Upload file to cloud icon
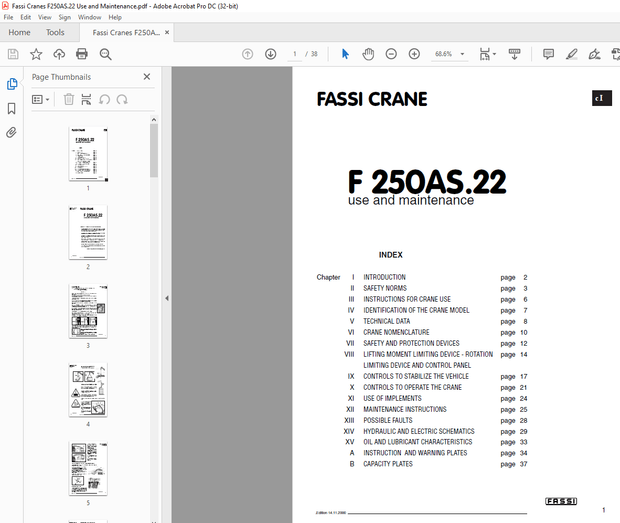The width and height of the screenshot is (620, 523). (x=59, y=54)
